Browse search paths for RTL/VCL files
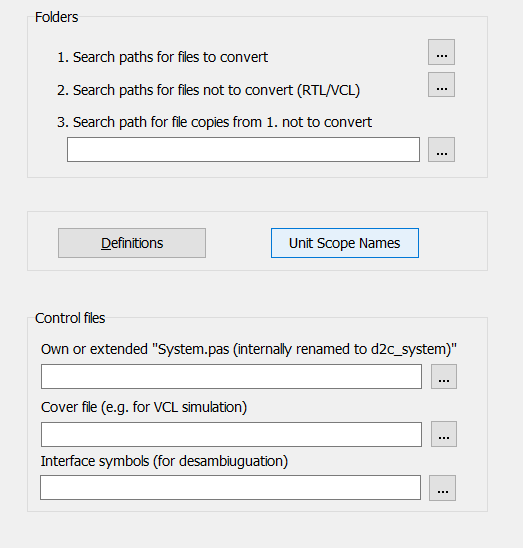 point(441,85)
